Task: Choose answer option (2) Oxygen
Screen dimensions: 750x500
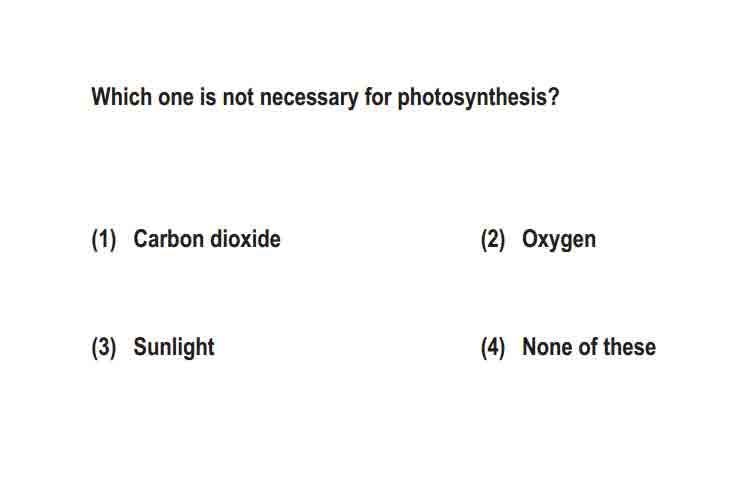Action: (x=538, y=240)
